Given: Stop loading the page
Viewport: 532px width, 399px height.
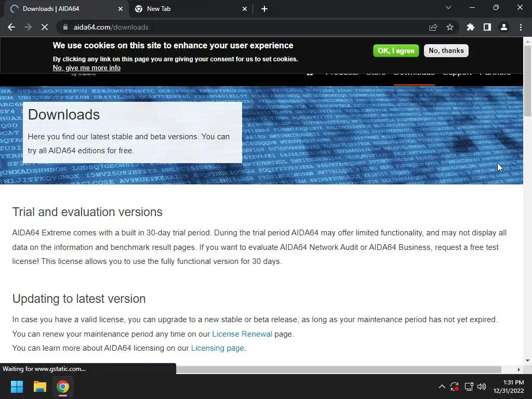Looking at the screenshot, I should point(45,27).
